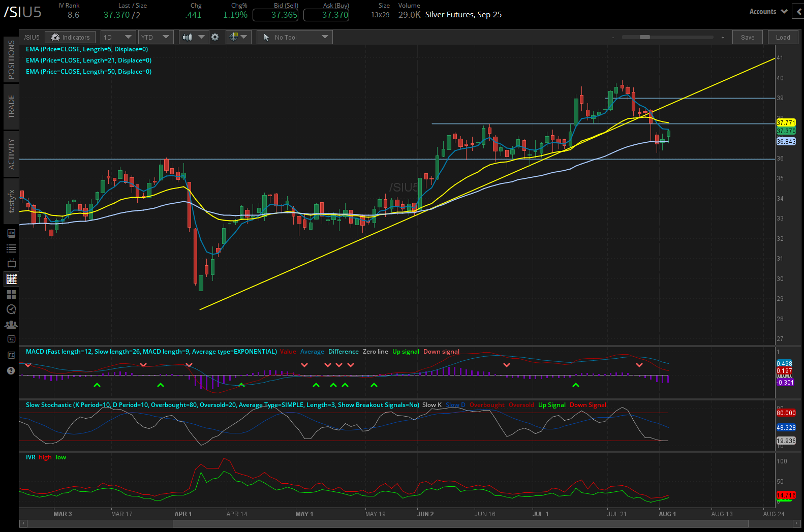Click the Indicators gauge icon
The width and height of the screenshot is (804, 532).
pos(55,37)
